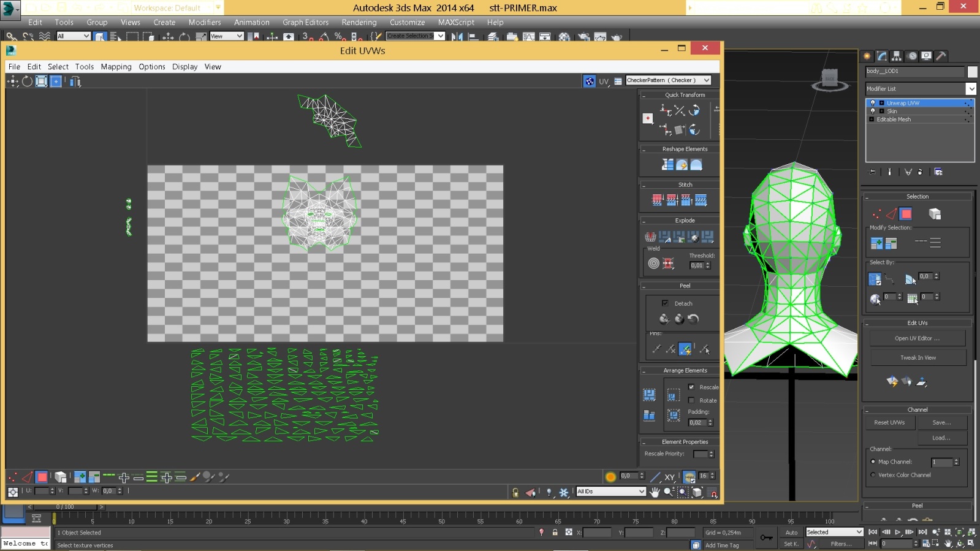980x551 pixels.
Task: Click the Load... channel button
Action: point(941,438)
